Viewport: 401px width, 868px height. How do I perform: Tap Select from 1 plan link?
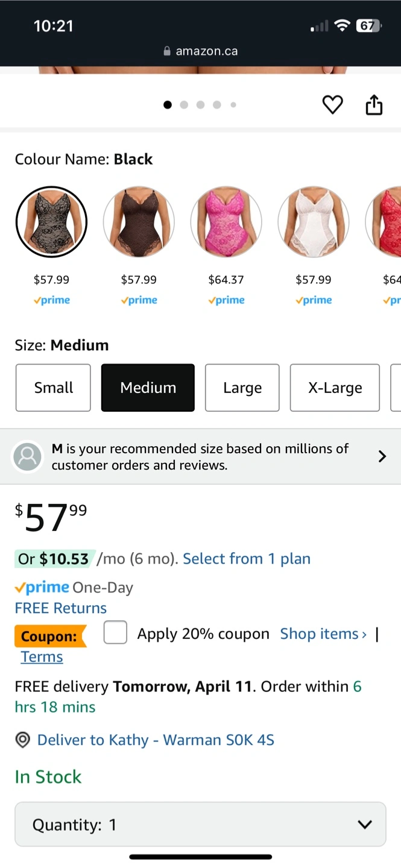tap(247, 559)
